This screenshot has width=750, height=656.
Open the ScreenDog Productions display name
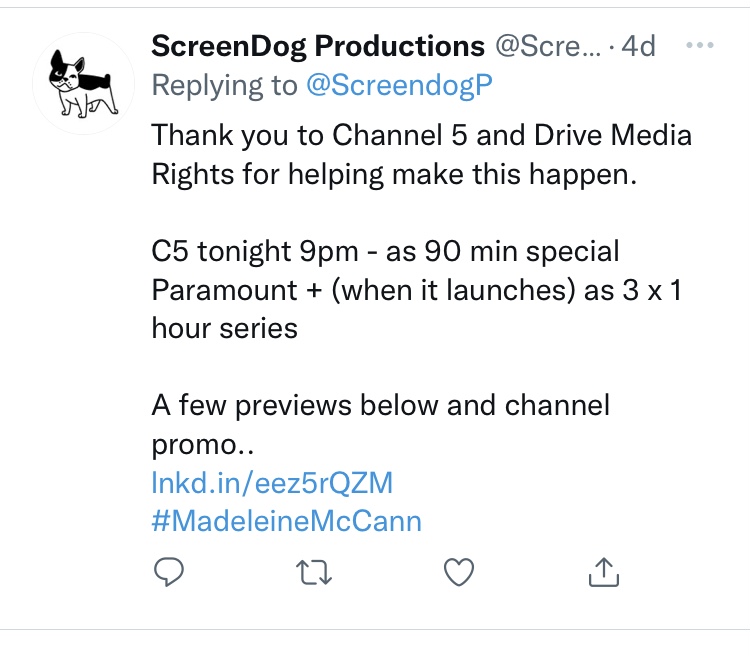317,46
